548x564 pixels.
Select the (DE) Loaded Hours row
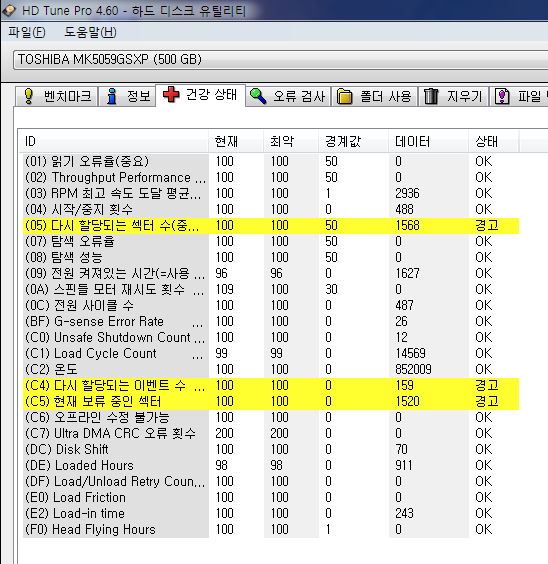point(271,465)
